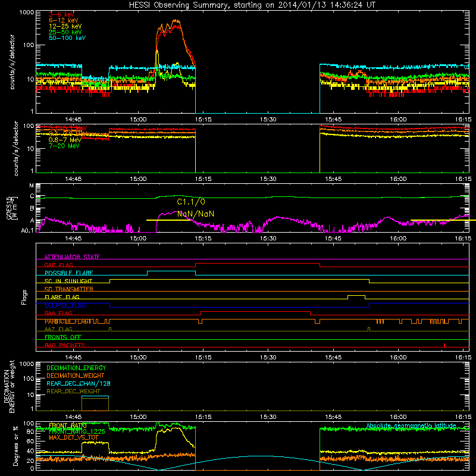Select the ECLIPSE_FLAG label

(x=65, y=305)
